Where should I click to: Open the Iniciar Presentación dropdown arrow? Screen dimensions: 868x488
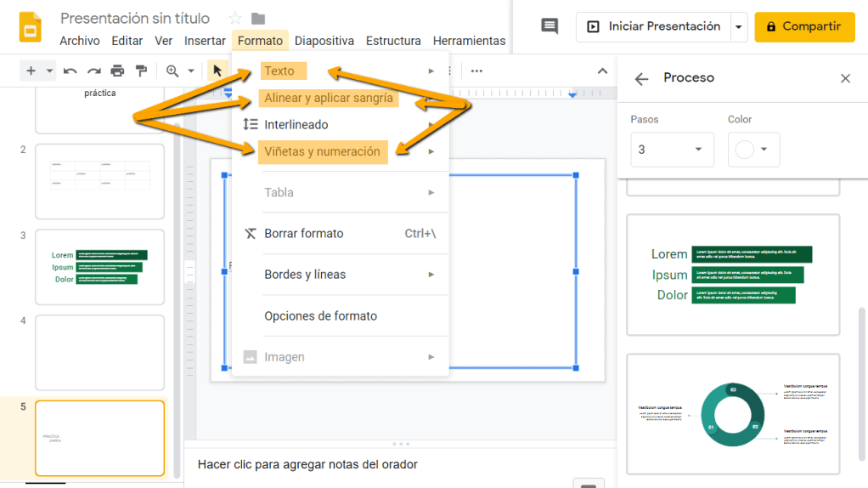739,26
